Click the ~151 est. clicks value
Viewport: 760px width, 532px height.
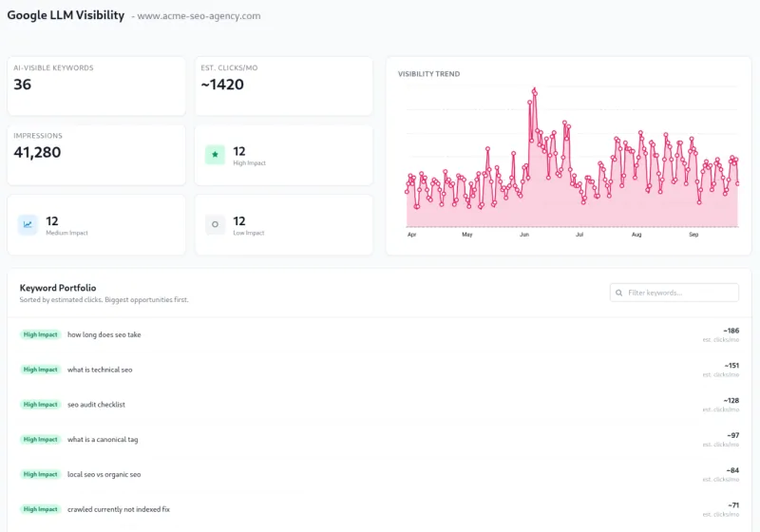731,366
